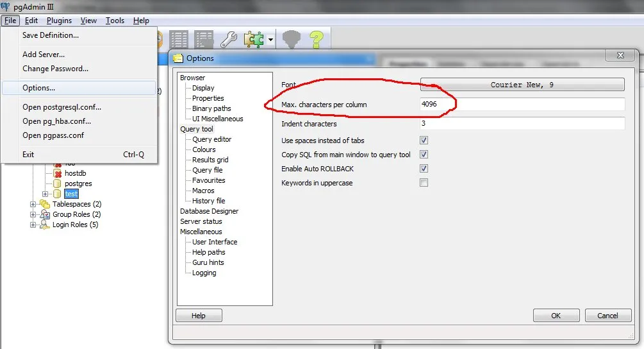Select Query file in the options tree
The width and height of the screenshot is (644, 349).
tap(208, 170)
